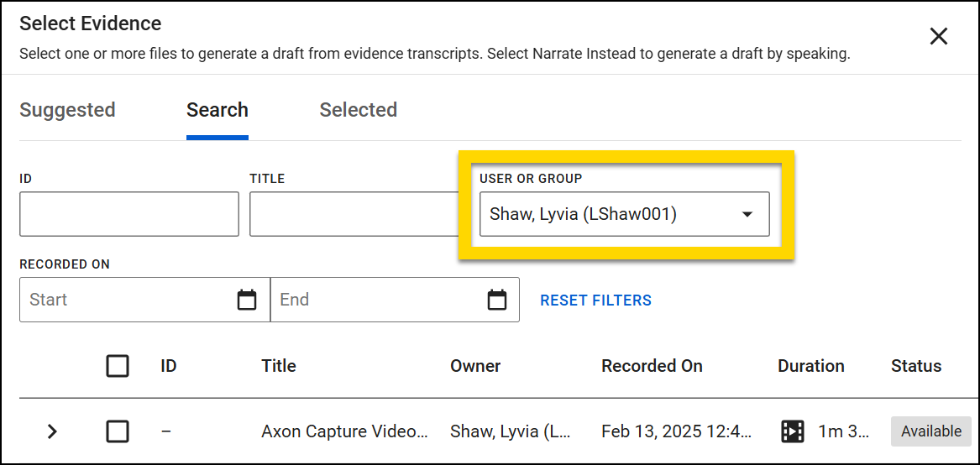Screen dimensions: 980x465
Task: Sort by the Title column header
Action: pos(279,366)
